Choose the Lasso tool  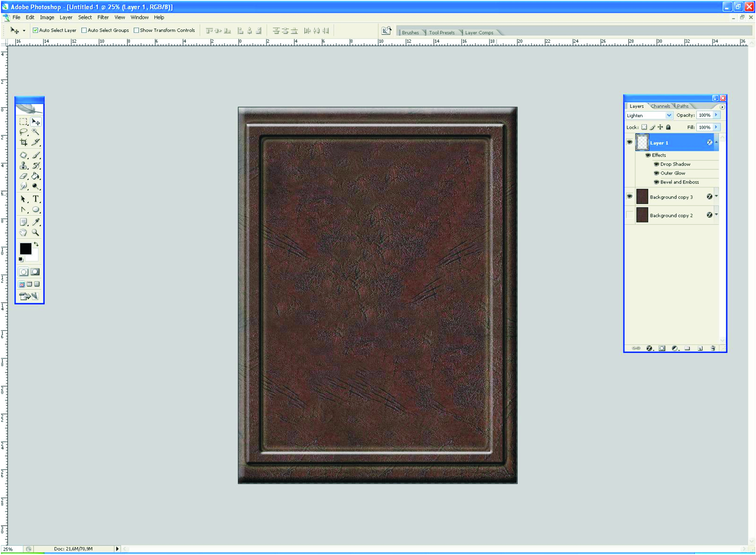point(23,132)
